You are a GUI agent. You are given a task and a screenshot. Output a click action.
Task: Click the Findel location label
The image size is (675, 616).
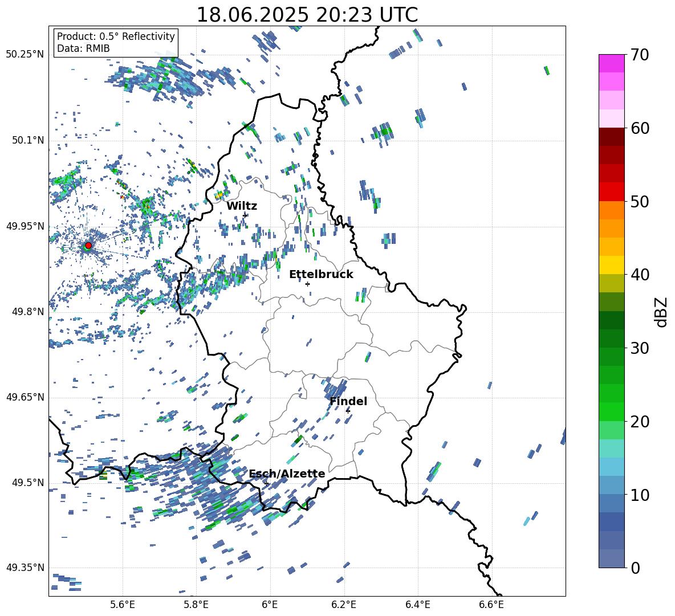tap(348, 401)
